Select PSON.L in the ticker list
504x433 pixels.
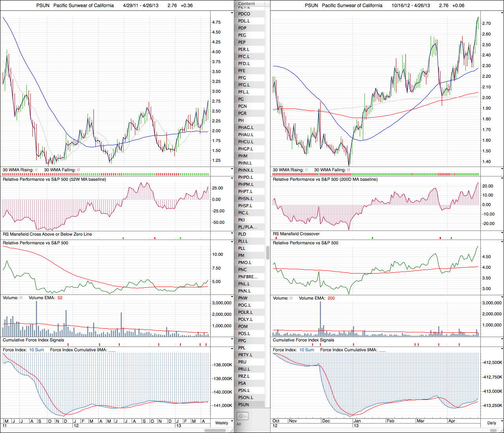pyautogui.click(x=245, y=397)
